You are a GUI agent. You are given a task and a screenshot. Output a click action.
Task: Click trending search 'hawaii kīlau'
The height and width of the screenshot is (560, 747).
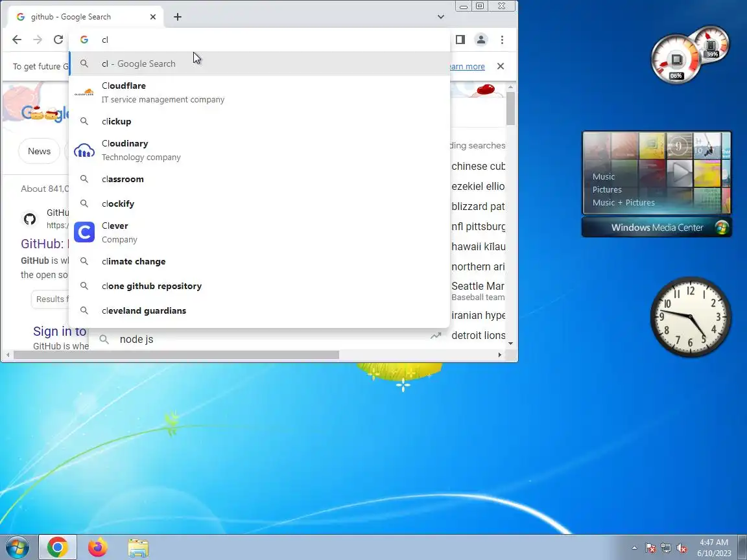tap(479, 247)
